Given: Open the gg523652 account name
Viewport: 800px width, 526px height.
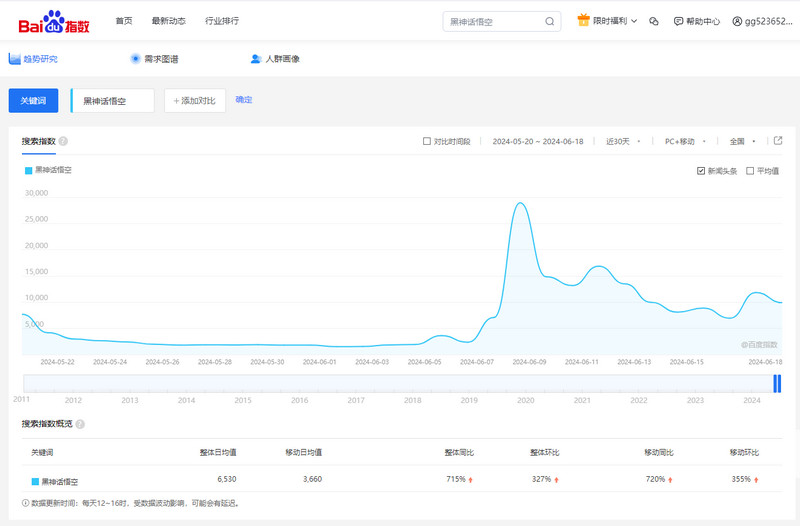Looking at the screenshot, I should pyautogui.click(x=768, y=21).
